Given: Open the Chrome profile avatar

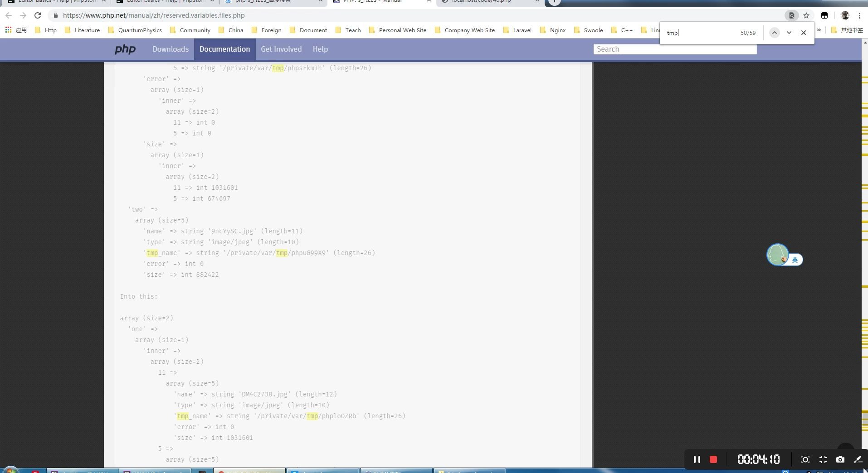Looking at the screenshot, I should coord(845,15).
